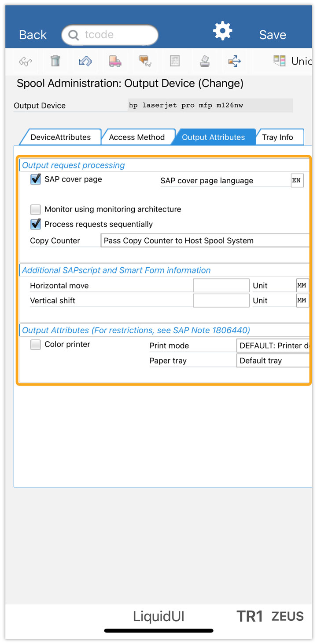Switch to the DeviceAttributes tab
317x644 pixels.
pyautogui.click(x=60, y=137)
